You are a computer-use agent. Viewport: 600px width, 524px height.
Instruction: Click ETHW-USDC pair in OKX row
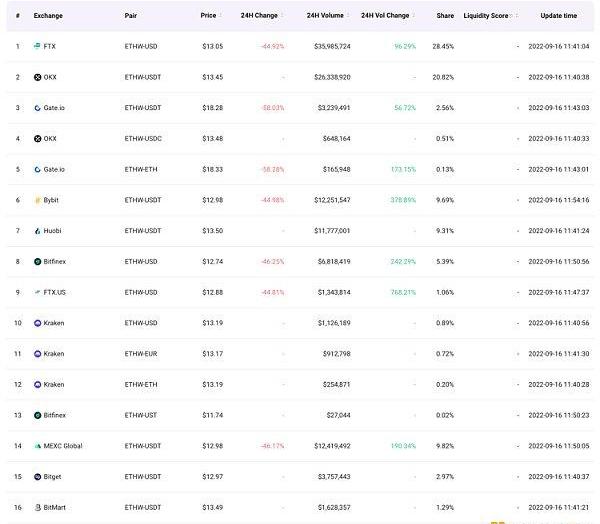tap(143, 139)
